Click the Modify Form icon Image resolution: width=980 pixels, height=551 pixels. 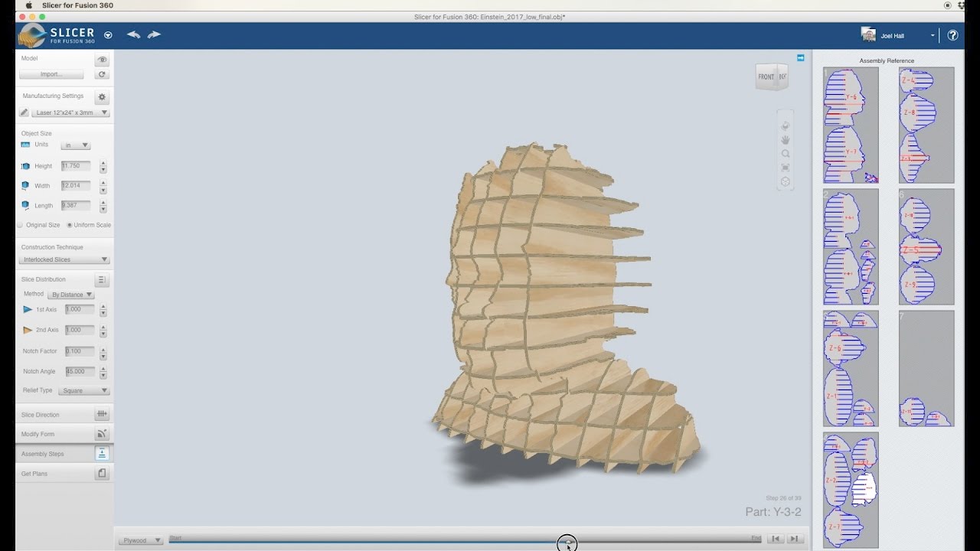(x=102, y=434)
